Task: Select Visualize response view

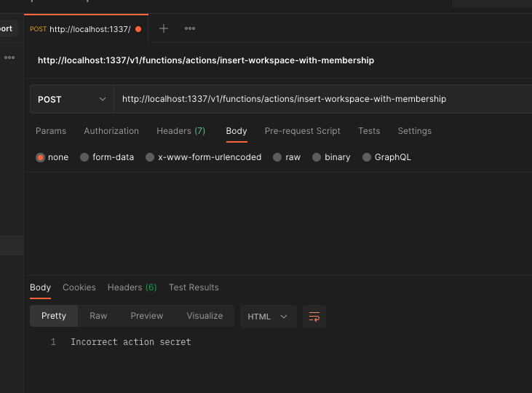Action: (205, 316)
